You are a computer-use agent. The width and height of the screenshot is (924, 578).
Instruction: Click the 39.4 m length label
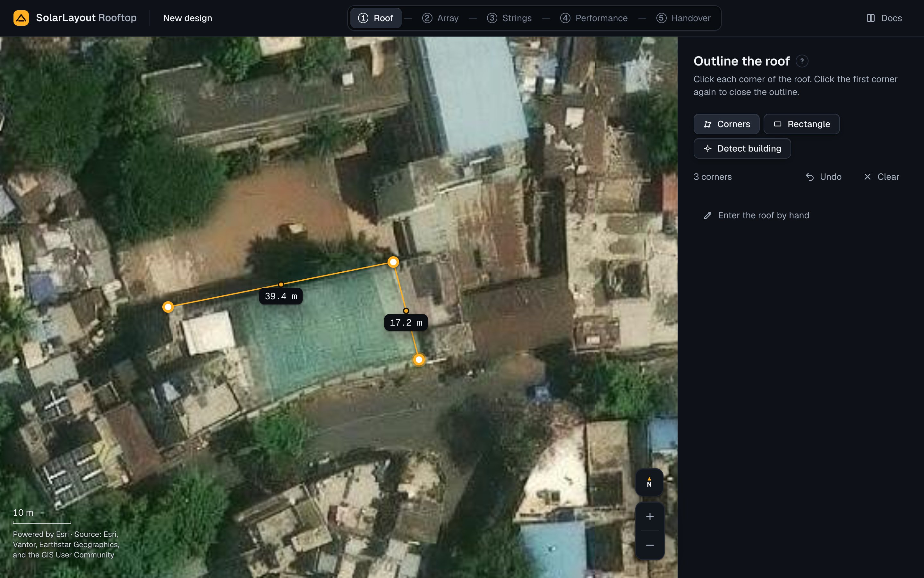(x=281, y=296)
